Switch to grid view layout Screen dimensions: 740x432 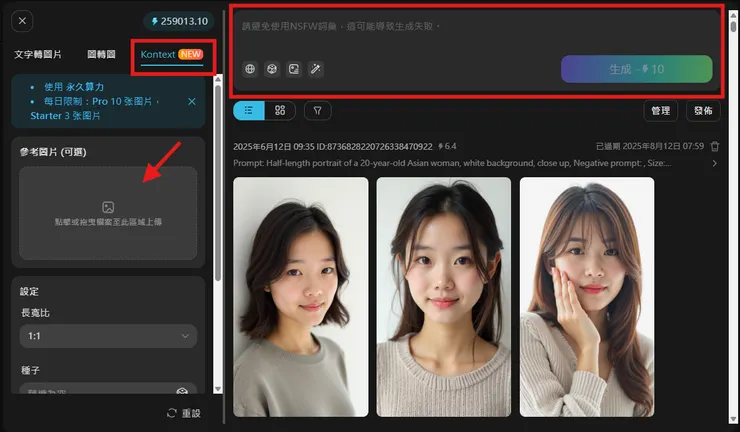pos(280,110)
